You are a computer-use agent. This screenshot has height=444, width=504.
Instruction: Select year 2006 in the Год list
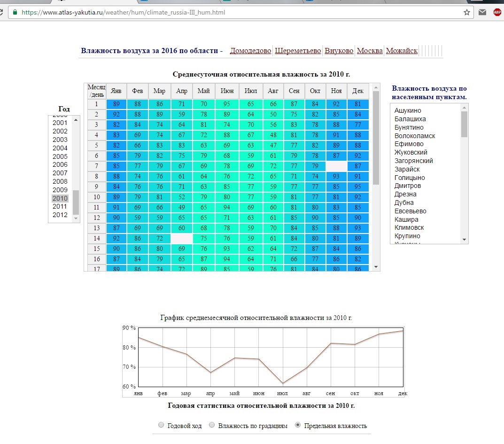[x=60, y=164]
